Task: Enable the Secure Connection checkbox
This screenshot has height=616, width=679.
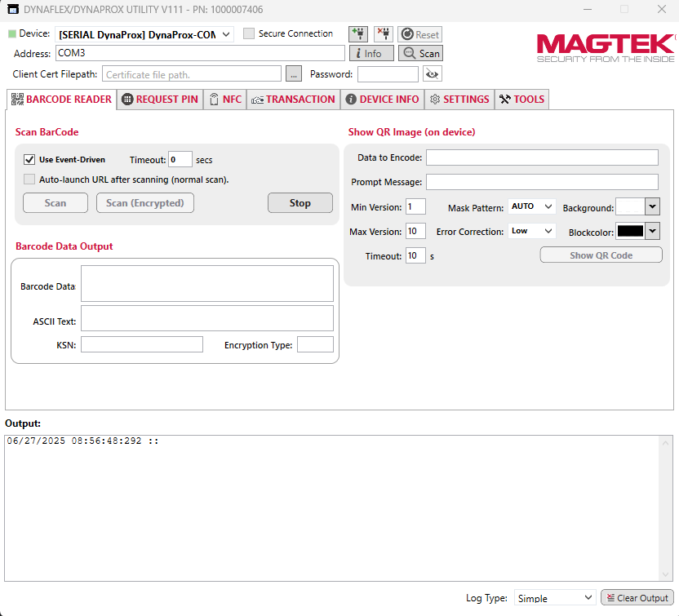Action: 249,33
